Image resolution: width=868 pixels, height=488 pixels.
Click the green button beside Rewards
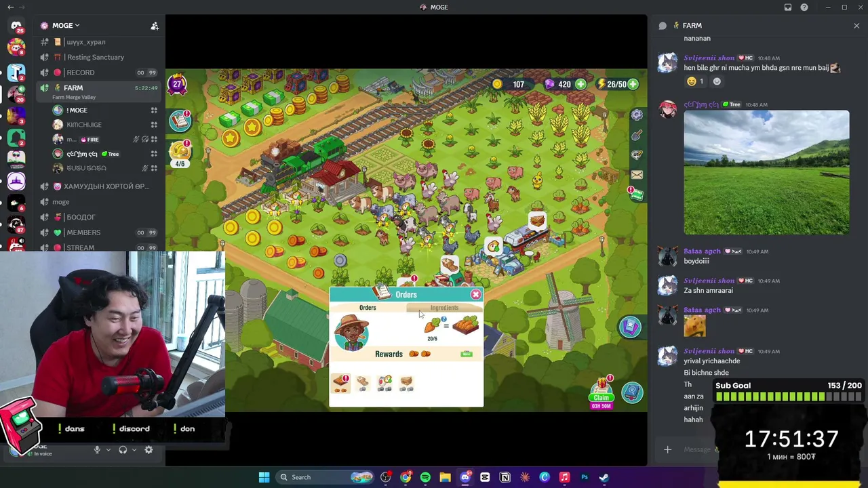pyautogui.click(x=467, y=354)
